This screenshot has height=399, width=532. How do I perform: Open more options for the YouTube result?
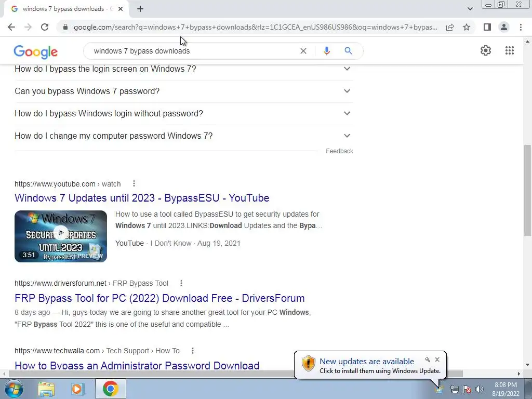(x=134, y=183)
